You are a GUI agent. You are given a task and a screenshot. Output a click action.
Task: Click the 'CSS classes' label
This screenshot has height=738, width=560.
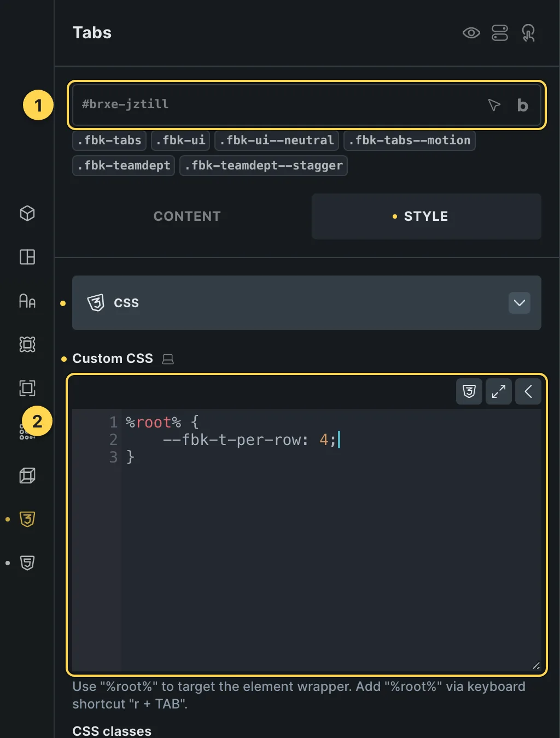click(112, 731)
